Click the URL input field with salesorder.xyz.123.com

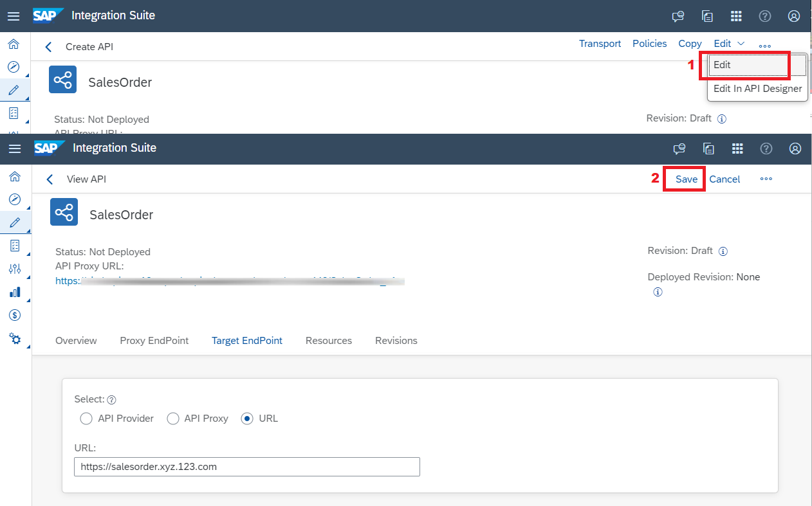[247, 467]
